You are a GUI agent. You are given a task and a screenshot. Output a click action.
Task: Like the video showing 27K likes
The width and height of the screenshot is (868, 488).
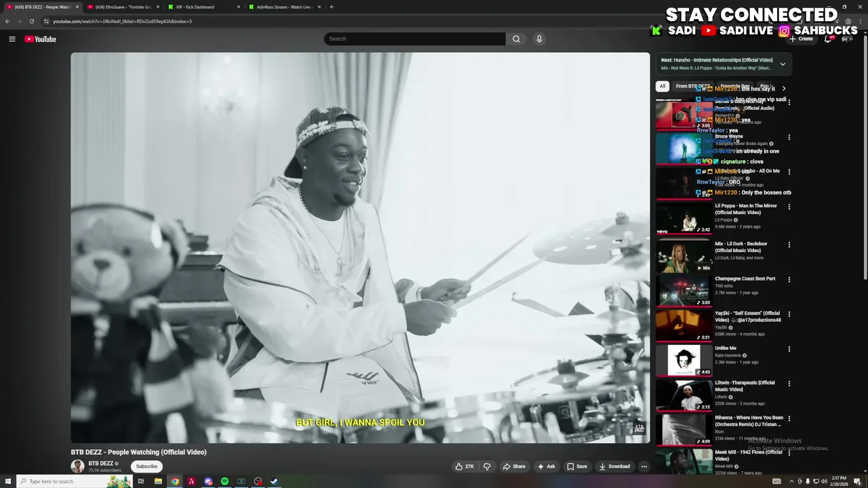pos(465,466)
